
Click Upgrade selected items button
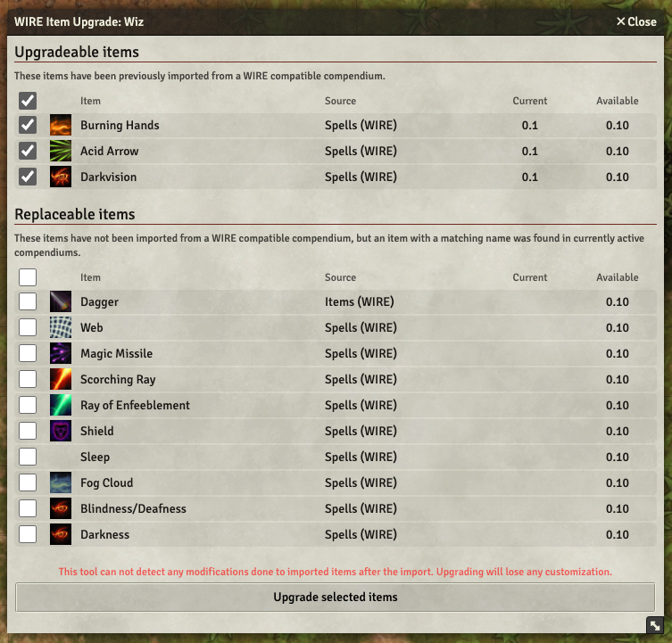coord(336,597)
